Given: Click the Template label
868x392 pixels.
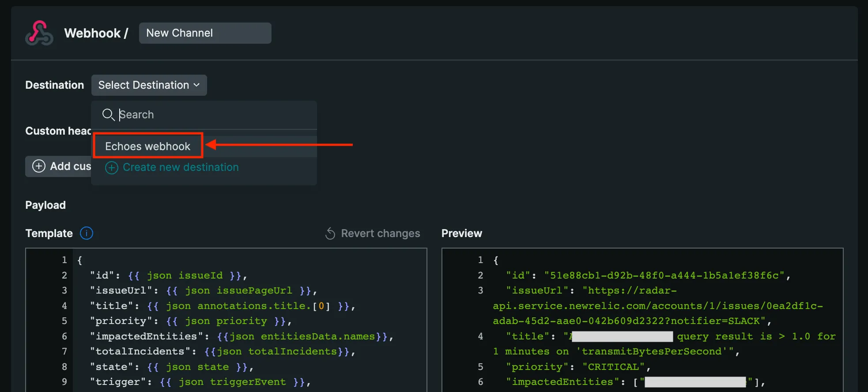Looking at the screenshot, I should pyautogui.click(x=49, y=234).
